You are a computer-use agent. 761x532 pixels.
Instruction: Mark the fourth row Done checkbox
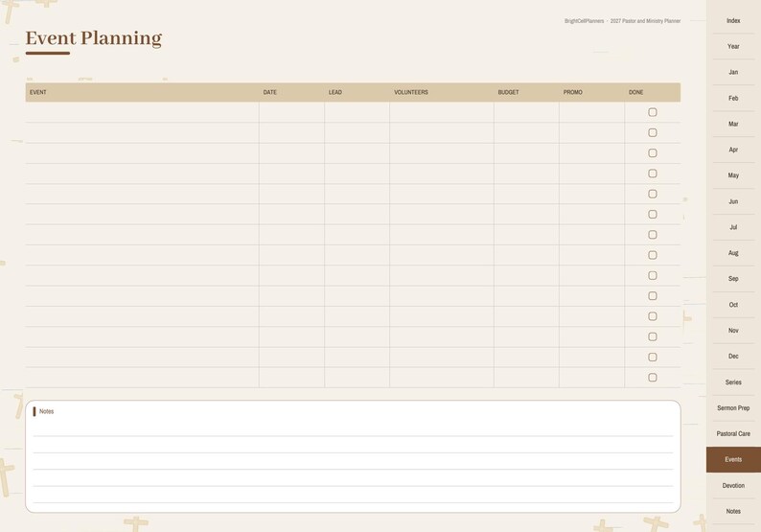[x=653, y=173]
